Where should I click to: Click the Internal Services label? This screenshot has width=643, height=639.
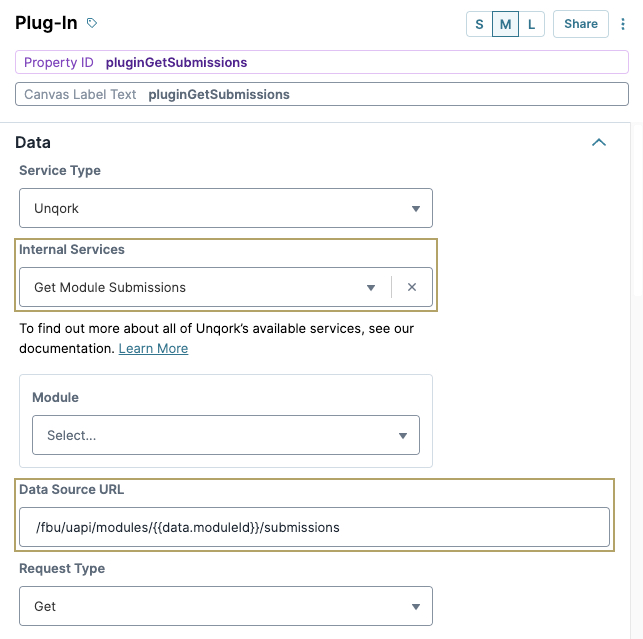pyautogui.click(x=72, y=249)
